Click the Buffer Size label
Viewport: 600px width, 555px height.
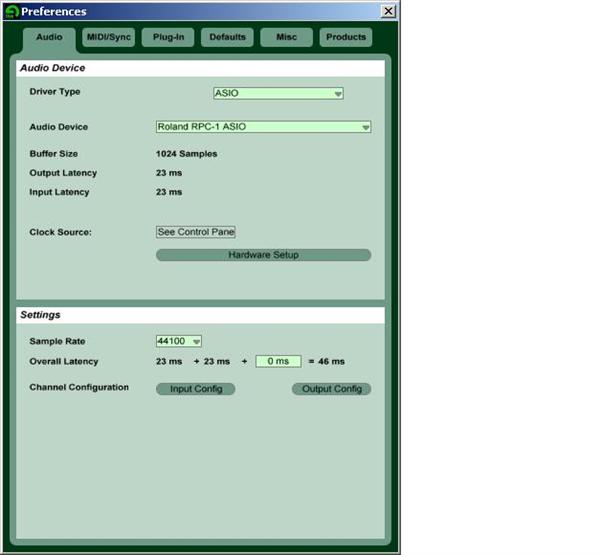[54, 154]
